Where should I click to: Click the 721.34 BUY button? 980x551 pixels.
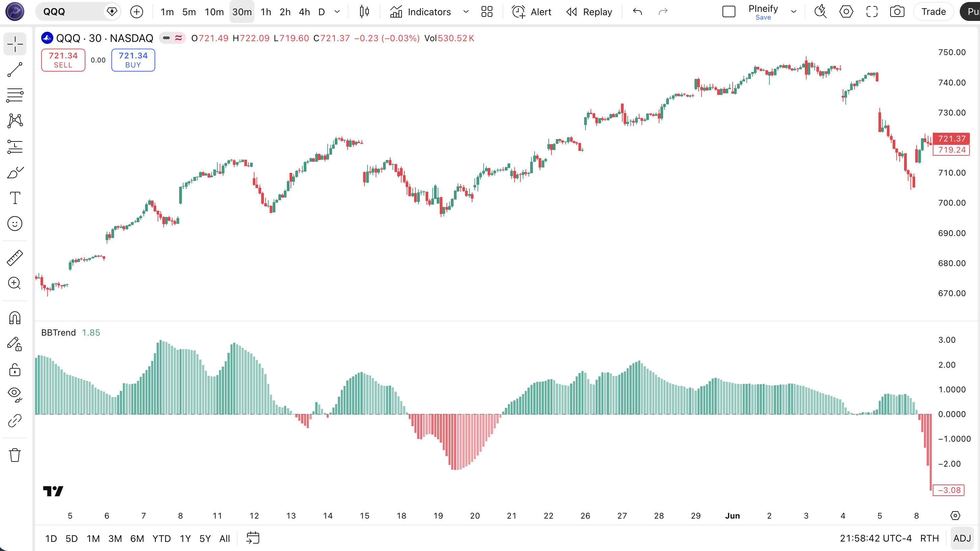tap(133, 60)
